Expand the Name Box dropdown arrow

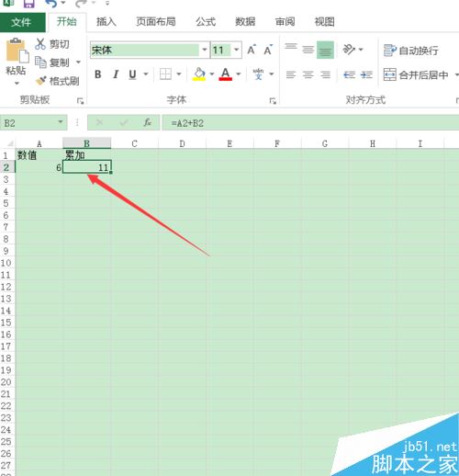tap(61, 122)
